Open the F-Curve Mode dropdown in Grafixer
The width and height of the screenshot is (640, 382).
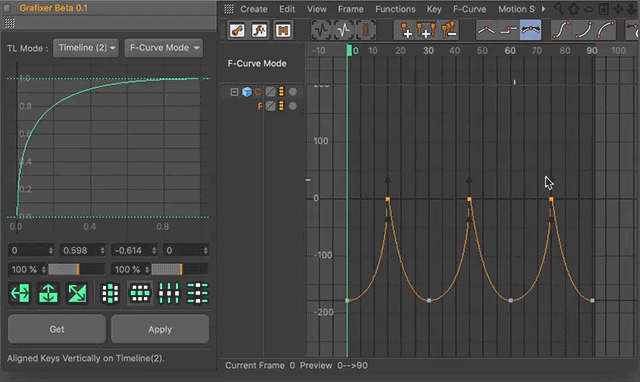click(x=164, y=48)
